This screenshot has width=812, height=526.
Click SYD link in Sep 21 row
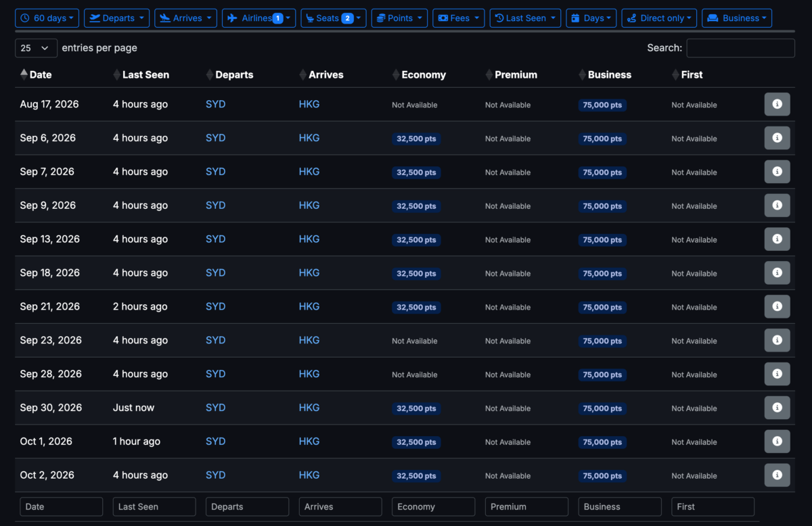(x=215, y=306)
